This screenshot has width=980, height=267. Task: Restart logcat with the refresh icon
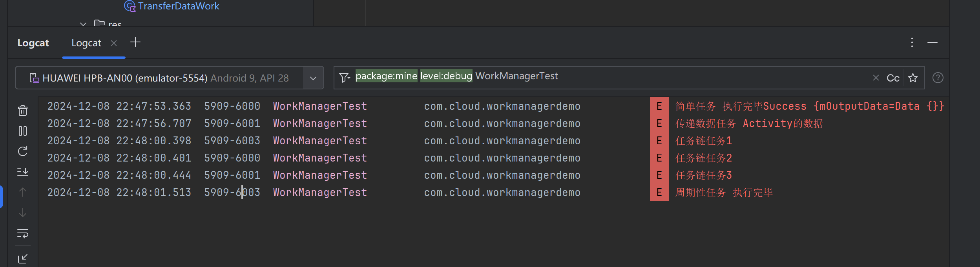coord(23,151)
